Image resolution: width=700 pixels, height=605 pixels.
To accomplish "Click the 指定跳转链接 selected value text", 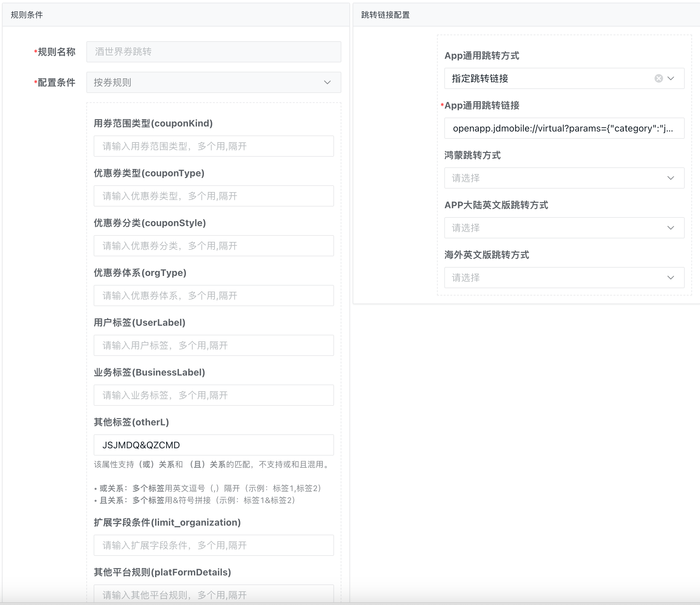I will click(480, 78).
